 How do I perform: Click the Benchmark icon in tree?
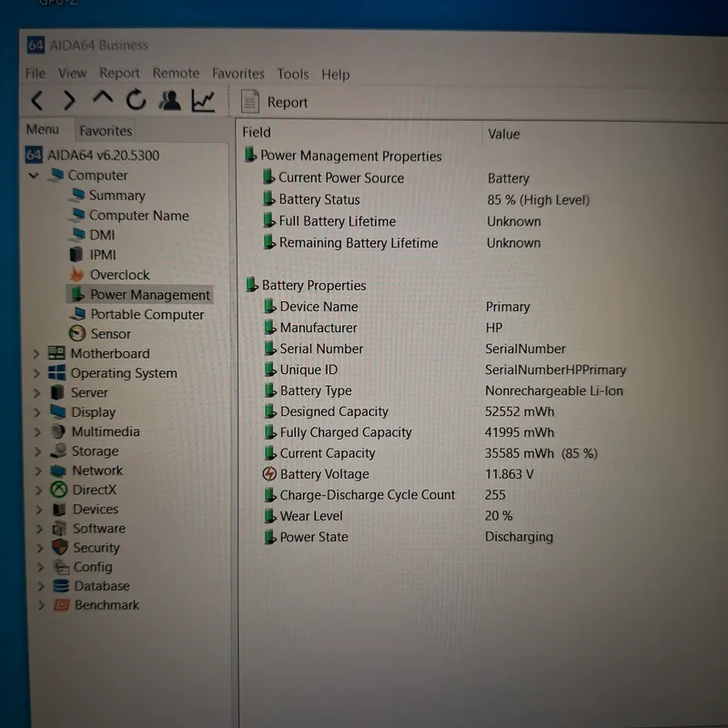[x=61, y=605]
